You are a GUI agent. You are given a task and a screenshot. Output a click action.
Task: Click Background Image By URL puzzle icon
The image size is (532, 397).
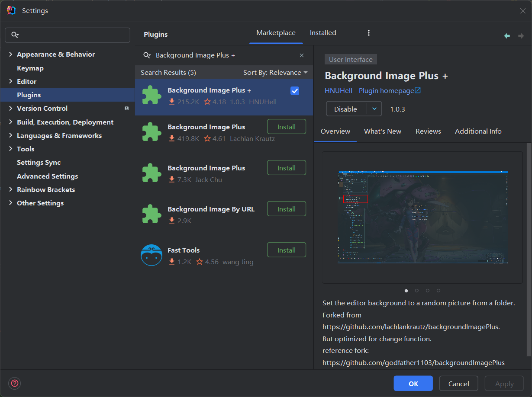152,214
